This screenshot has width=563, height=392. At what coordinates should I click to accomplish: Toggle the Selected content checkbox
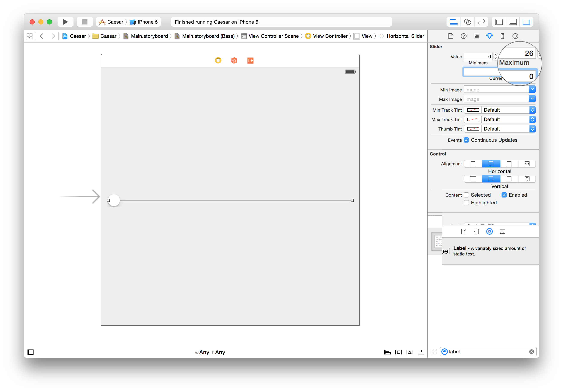[x=466, y=195]
